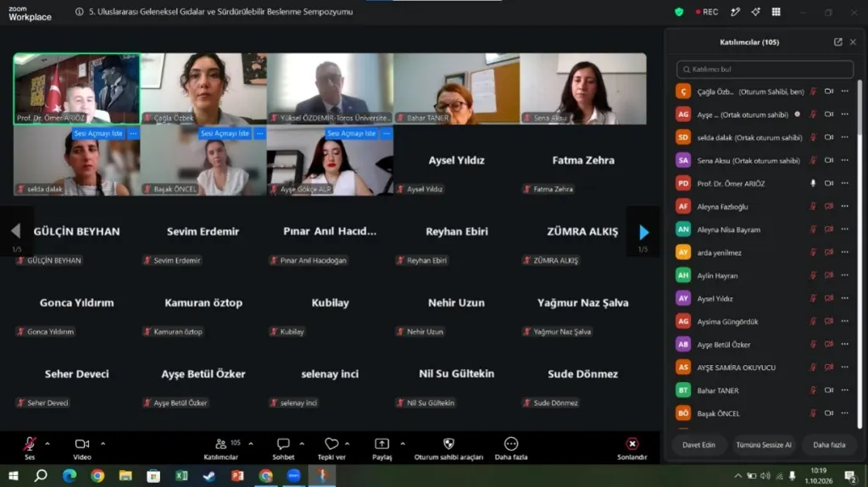This screenshot has width=868, height=487.
Task: Toggle Aleyna Fazlıoğlu camera icon in list
Action: [829, 207]
